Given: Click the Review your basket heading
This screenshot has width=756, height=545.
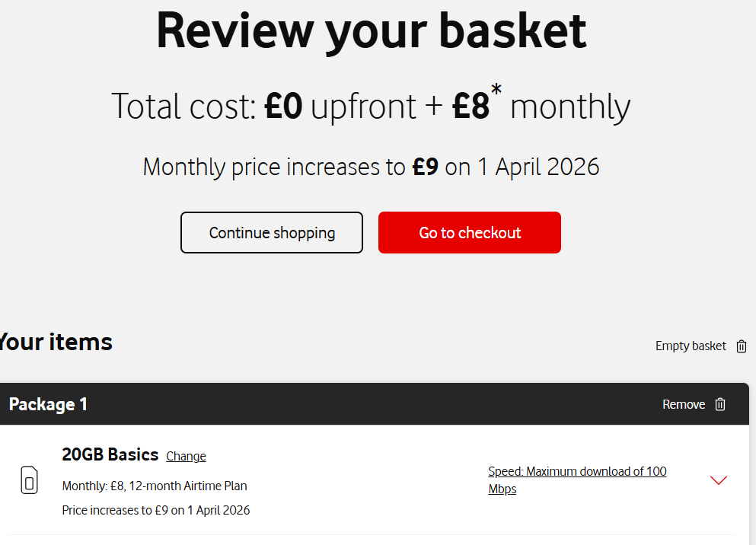Looking at the screenshot, I should pos(372,31).
